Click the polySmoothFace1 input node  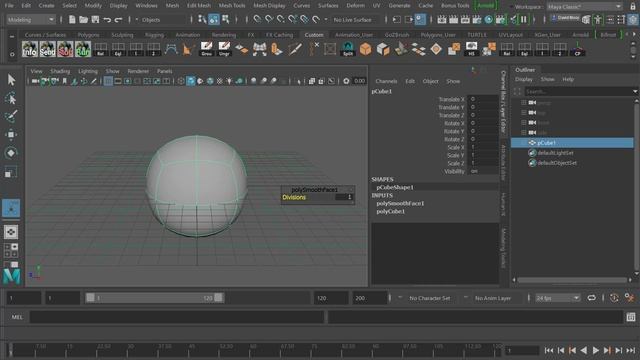click(400, 203)
